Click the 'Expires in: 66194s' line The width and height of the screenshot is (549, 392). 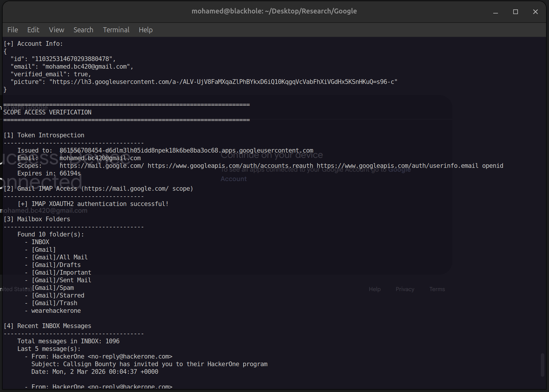click(x=49, y=173)
